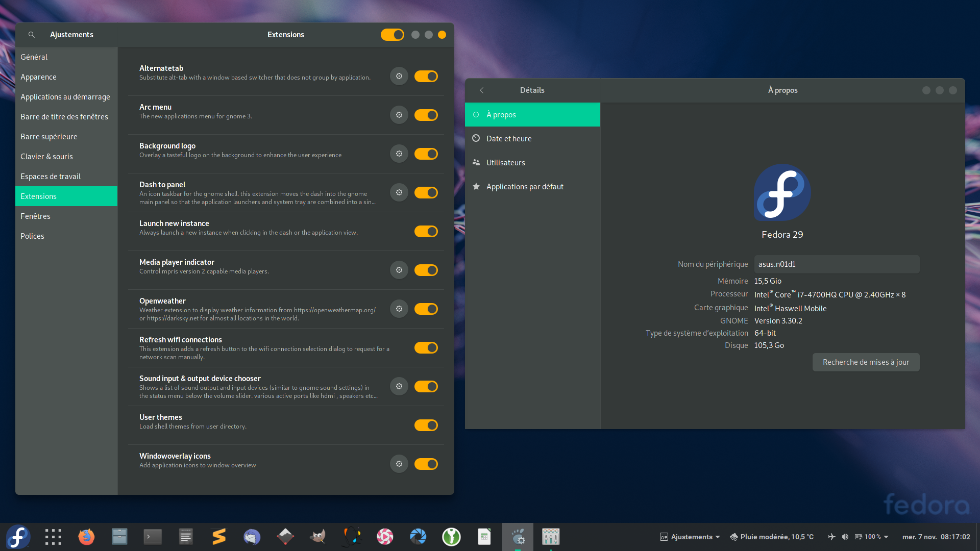The image size is (980, 551).
Task: Click the search icon in Ajustements
Action: pos(32,35)
